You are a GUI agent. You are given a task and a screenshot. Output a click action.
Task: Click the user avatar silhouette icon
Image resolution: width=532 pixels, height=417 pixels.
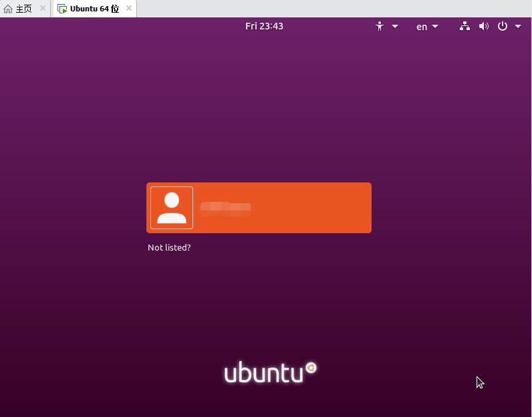[x=172, y=208]
